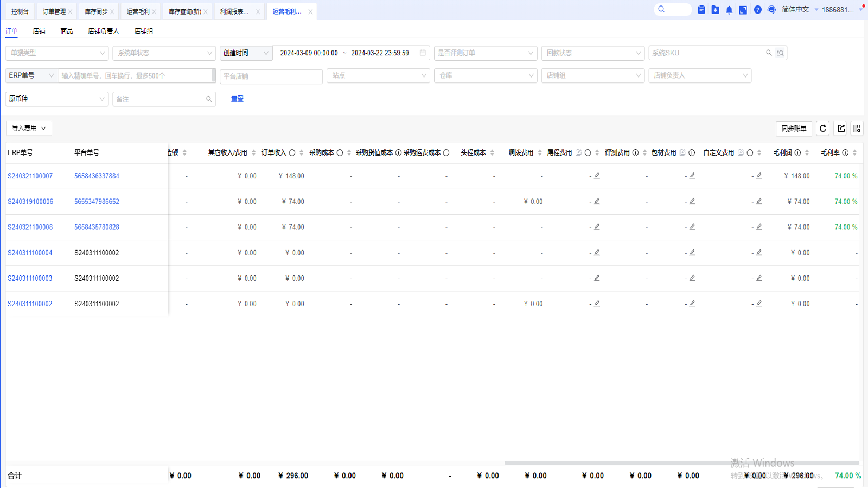Click the info icon next to 采购货值成本
The width and height of the screenshot is (868, 488).
pyautogui.click(x=398, y=153)
